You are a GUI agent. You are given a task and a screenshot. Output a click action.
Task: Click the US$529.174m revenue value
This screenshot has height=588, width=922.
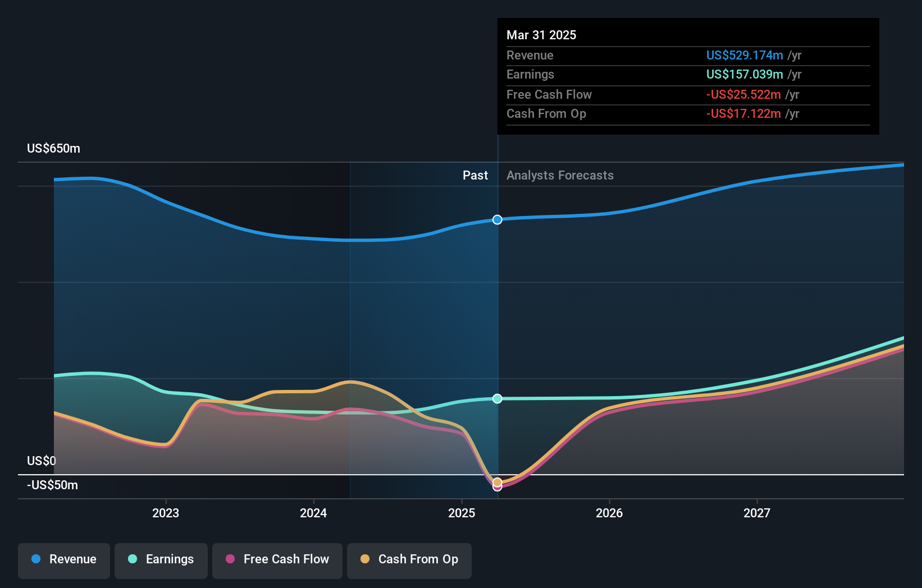point(745,56)
